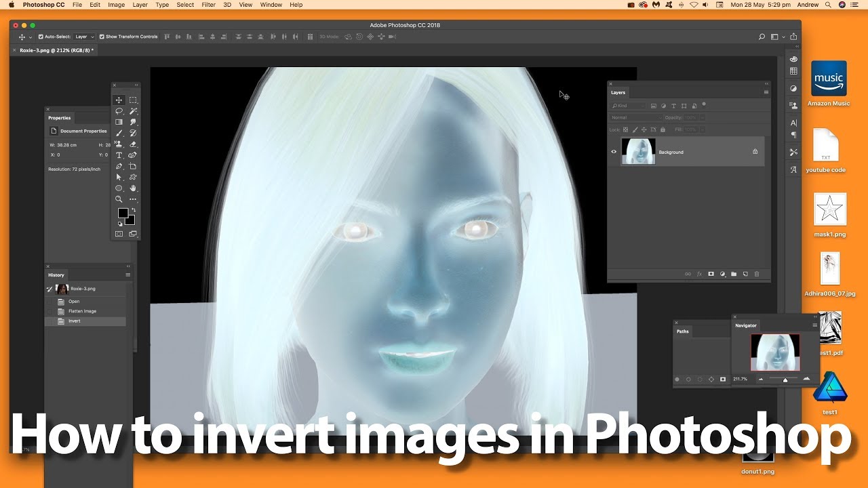The width and height of the screenshot is (868, 488).
Task: Select the Crop tool
Action: pos(133,166)
